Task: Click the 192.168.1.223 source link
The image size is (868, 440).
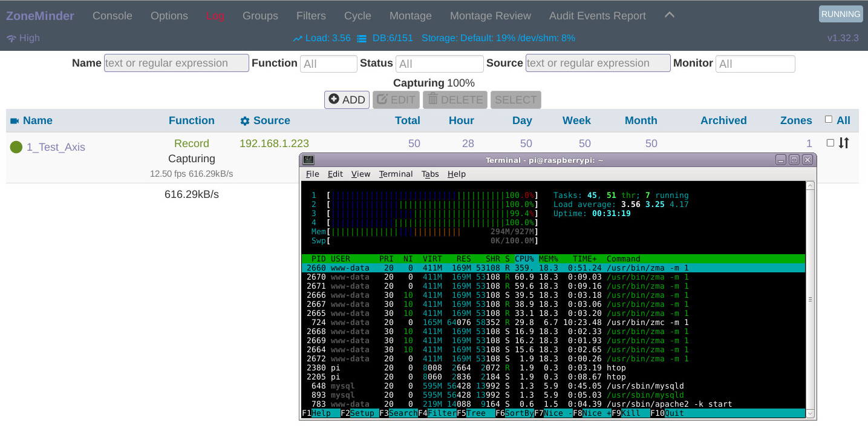Action: coord(274,143)
